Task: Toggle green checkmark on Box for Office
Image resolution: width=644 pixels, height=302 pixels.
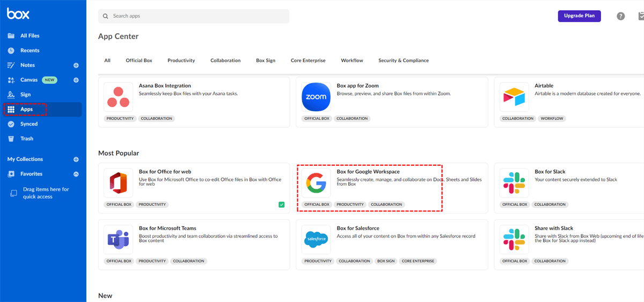Action: pos(282,204)
